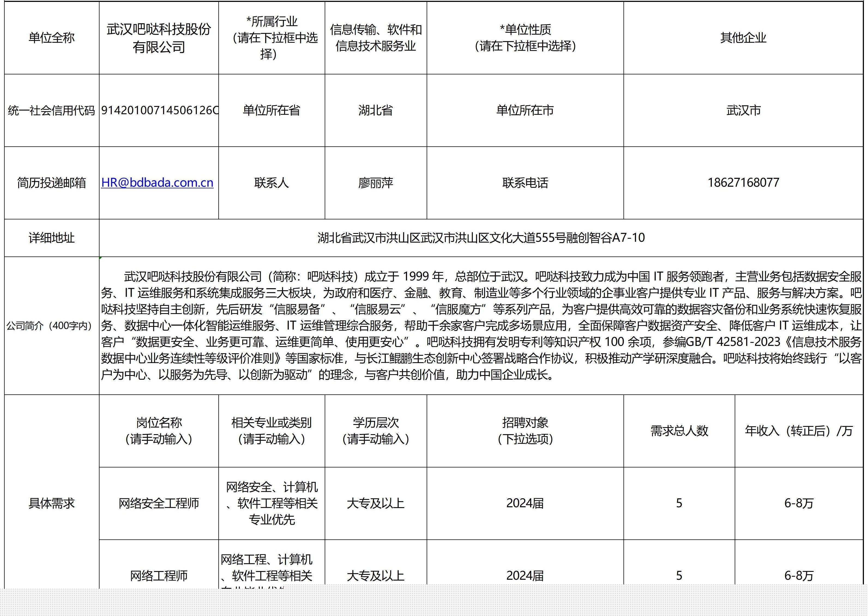Image resolution: width=868 pixels, height=616 pixels.
Task: Select the 单位全称 label cell
Action: point(52,38)
